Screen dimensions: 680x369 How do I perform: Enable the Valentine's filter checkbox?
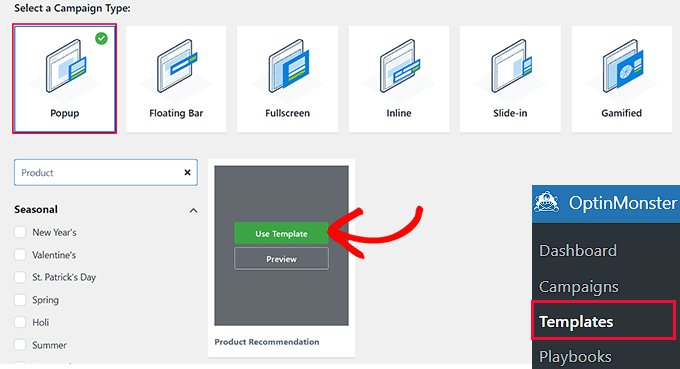(20, 255)
